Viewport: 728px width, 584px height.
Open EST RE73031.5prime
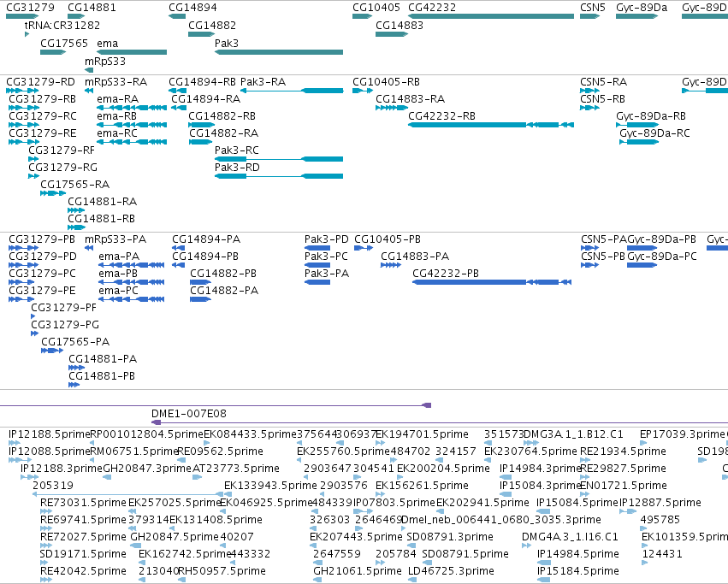83,502
